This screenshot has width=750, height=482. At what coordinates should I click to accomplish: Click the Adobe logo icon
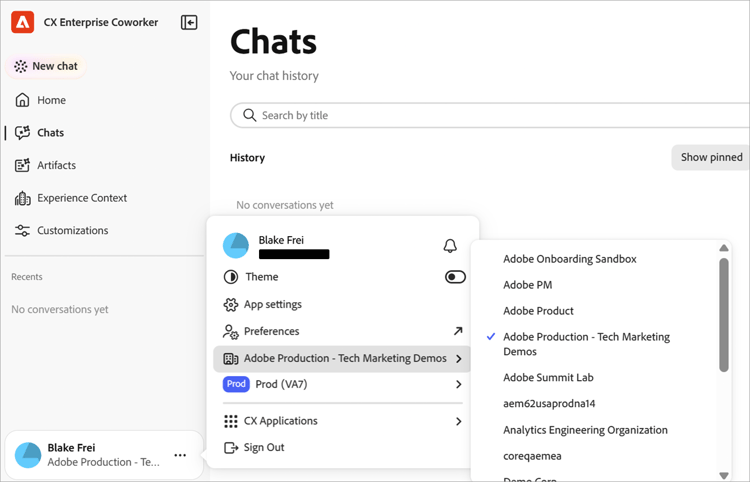tap(22, 22)
